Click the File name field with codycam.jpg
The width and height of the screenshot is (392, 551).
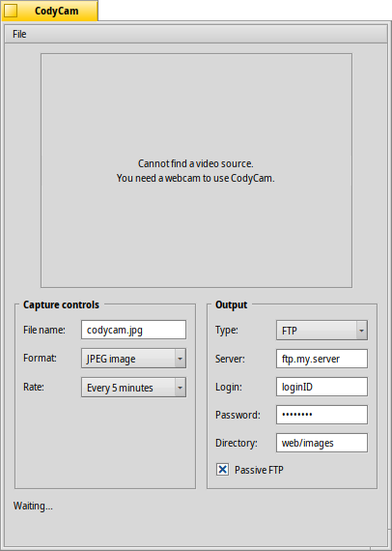click(133, 330)
